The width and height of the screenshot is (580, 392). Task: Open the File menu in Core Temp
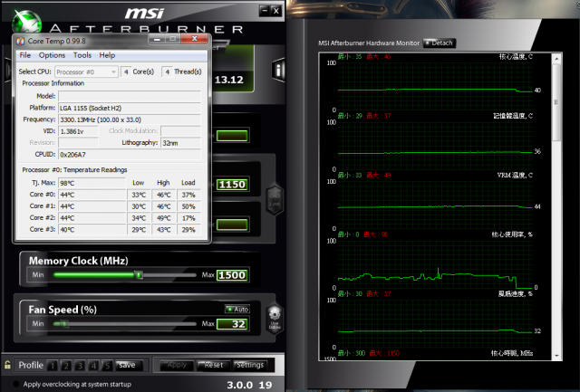(25, 55)
